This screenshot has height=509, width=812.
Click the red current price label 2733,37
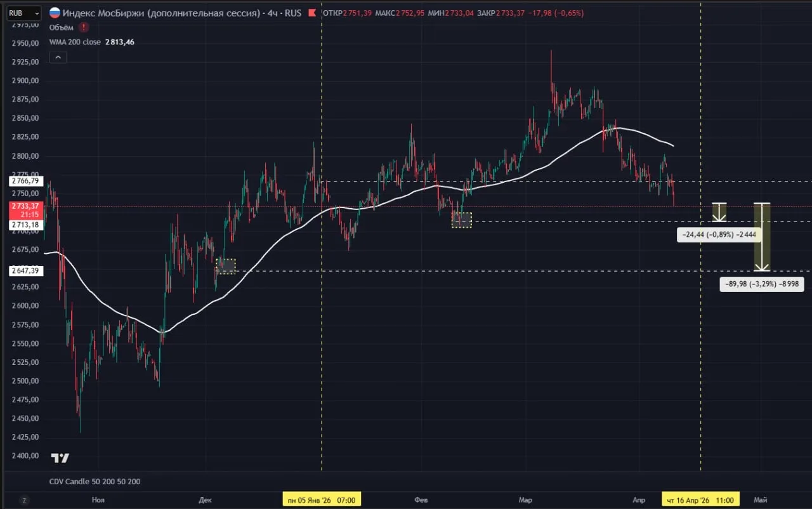[25, 210]
